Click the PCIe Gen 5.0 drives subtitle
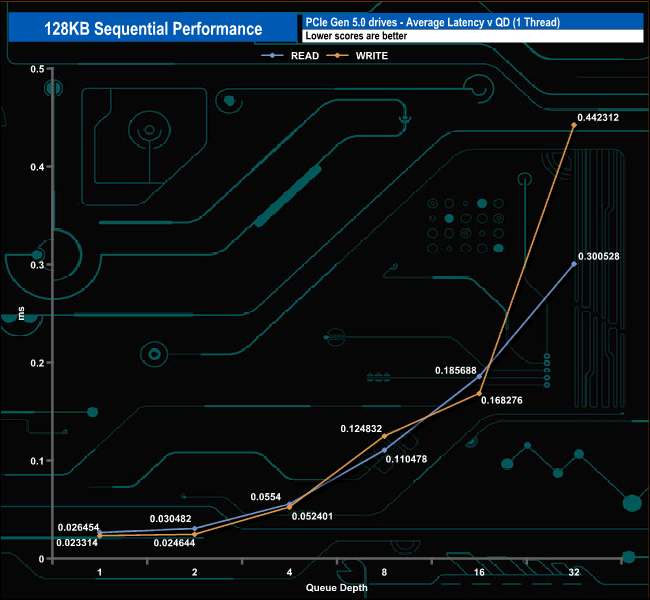This screenshot has height=600, width=650. pos(432,22)
